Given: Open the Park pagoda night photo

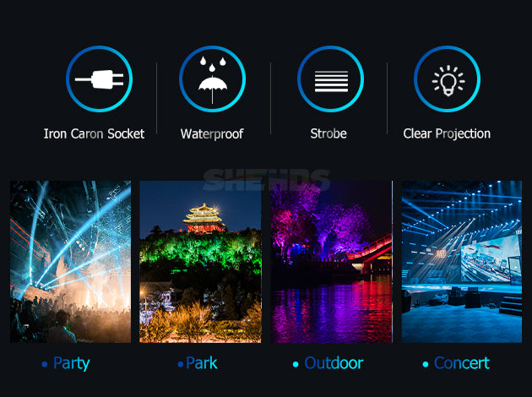Looking at the screenshot, I should (200, 262).
